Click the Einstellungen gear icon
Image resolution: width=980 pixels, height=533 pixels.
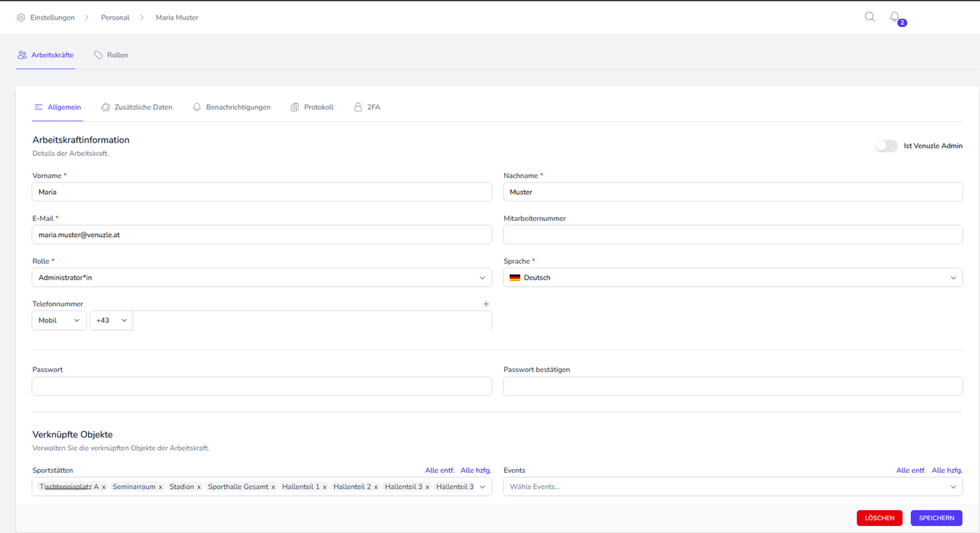pyautogui.click(x=21, y=17)
